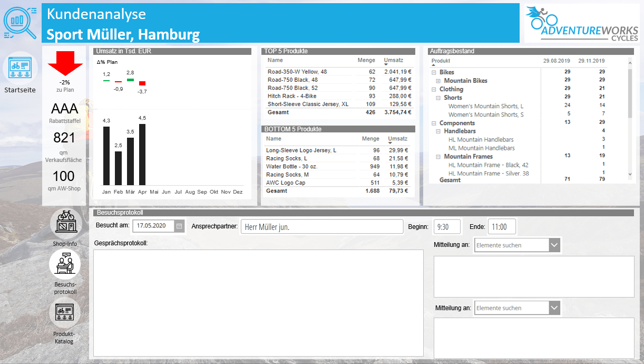Click the 29.11.2019 column header
Viewport: 644px width, 364px height.
click(591, 61)
